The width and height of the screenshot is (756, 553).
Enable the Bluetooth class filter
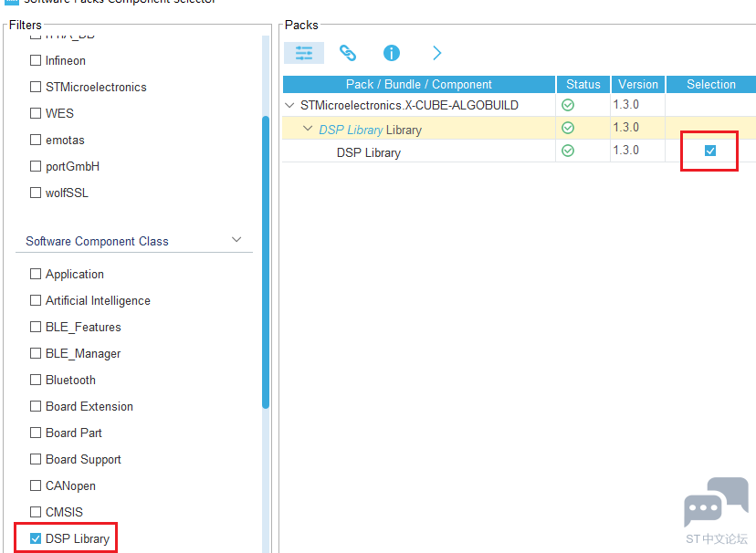(x=36, y=380)
